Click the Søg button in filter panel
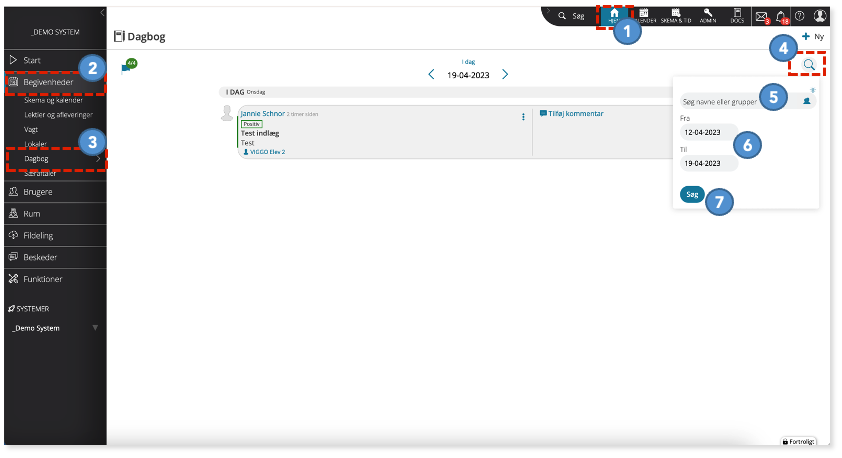Screen dimensions: 842x458 click(x=692, y=194)
